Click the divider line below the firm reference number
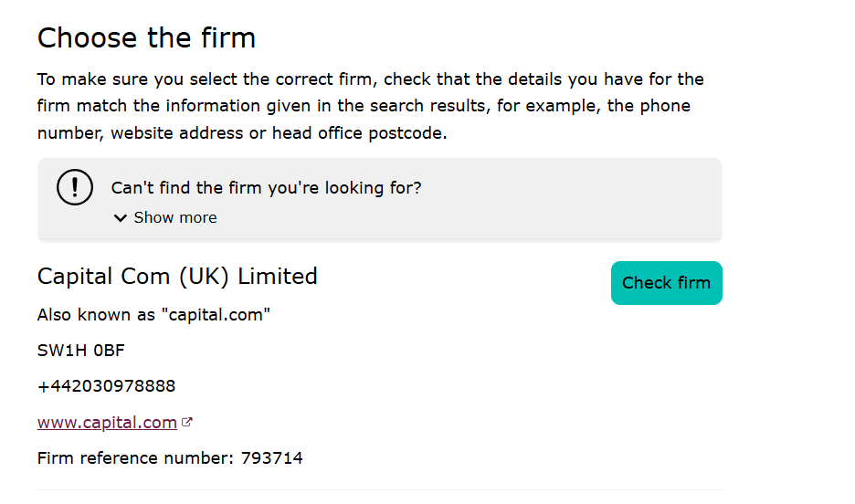 click(x=379, y=490)
